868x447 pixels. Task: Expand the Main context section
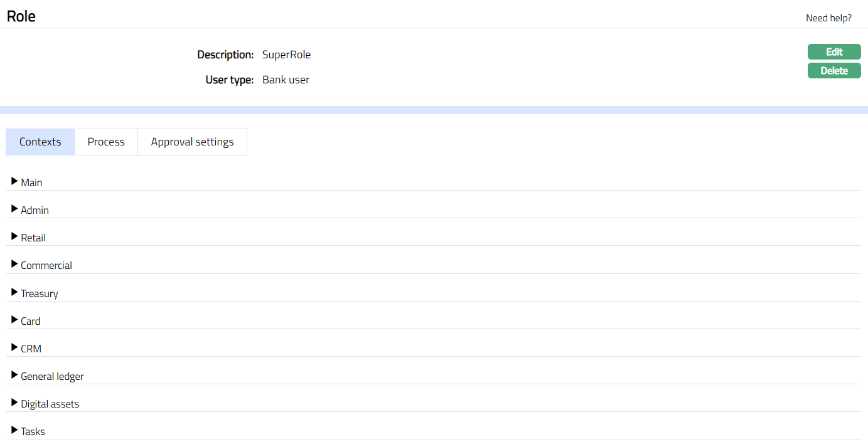click(x=15, y=182)
